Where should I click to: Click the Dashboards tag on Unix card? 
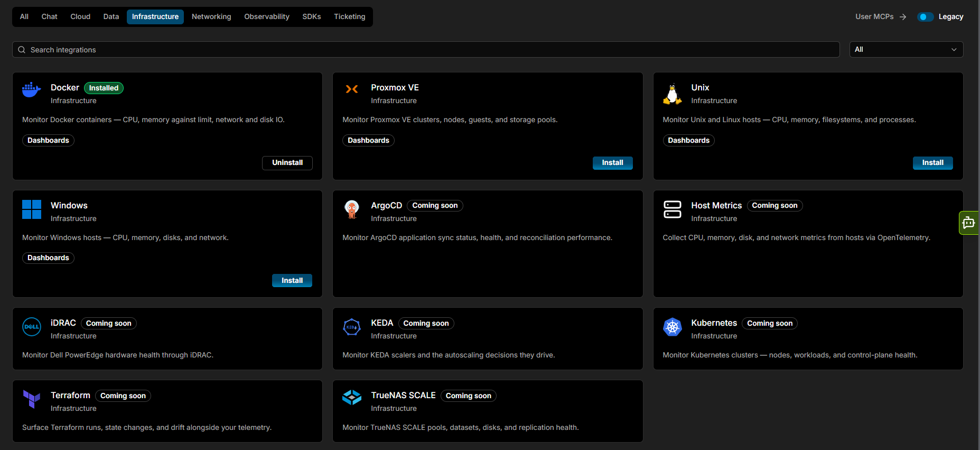click(x=689, y=140)
